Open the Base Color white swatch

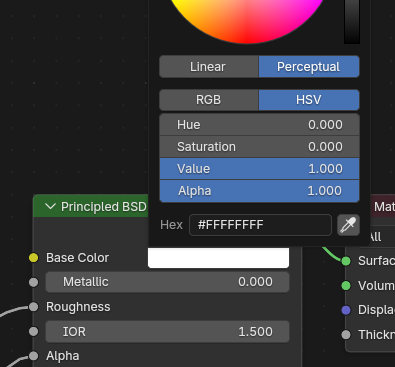218,258
